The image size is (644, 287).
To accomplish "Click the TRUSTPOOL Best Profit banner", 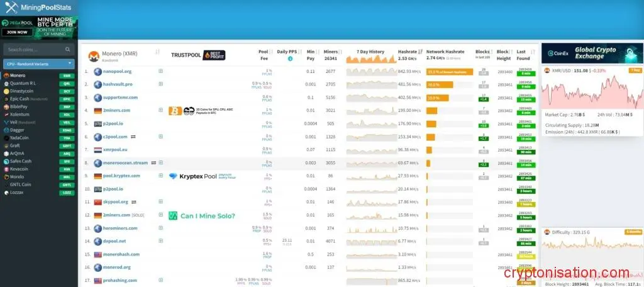I will (x=198, y=55).
